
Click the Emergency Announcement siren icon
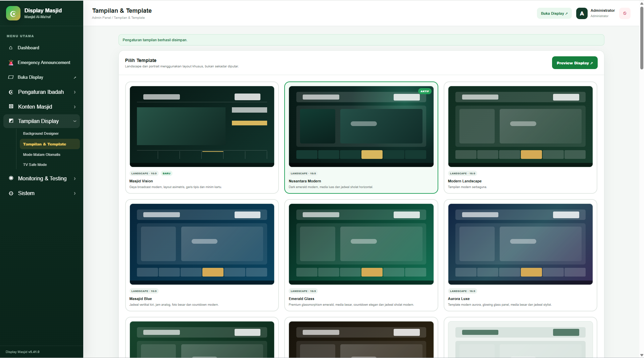pos(11,63)
